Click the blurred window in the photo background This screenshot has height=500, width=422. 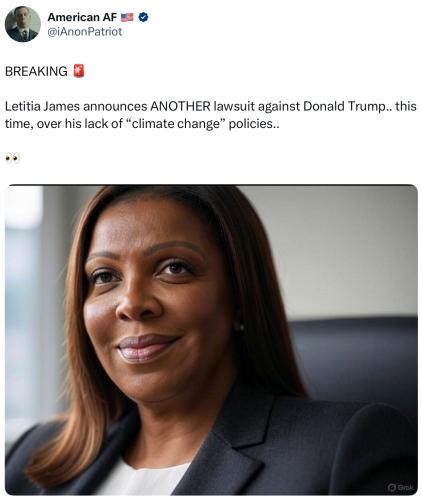tap(22, 300)
